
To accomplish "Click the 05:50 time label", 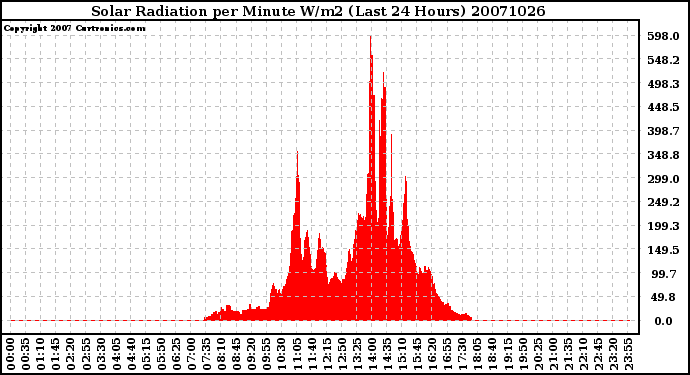I will point(161,354).
